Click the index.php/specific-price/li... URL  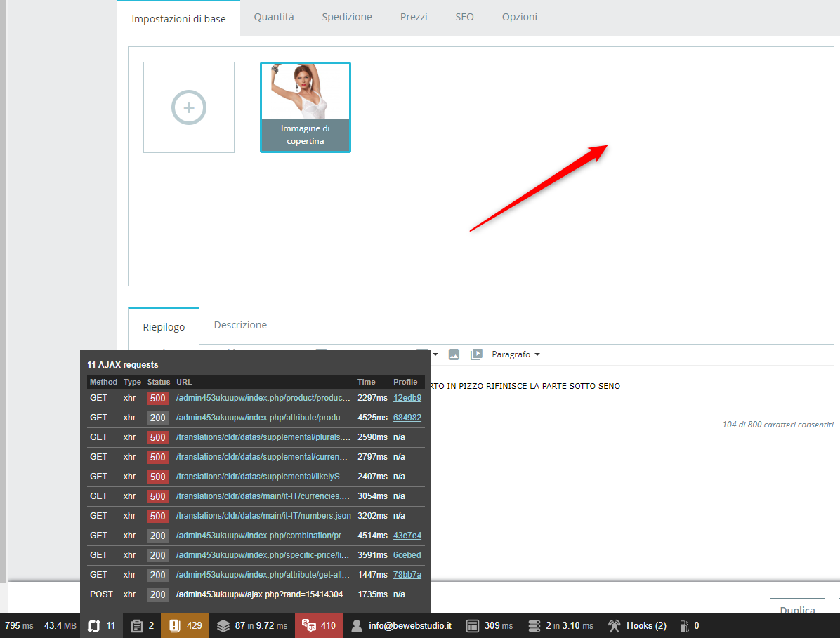pos(263,555)
